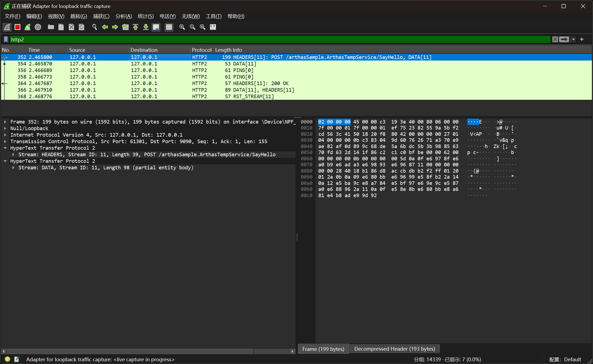
Task: Go to a specified packet icon
Action: (125, 27)
